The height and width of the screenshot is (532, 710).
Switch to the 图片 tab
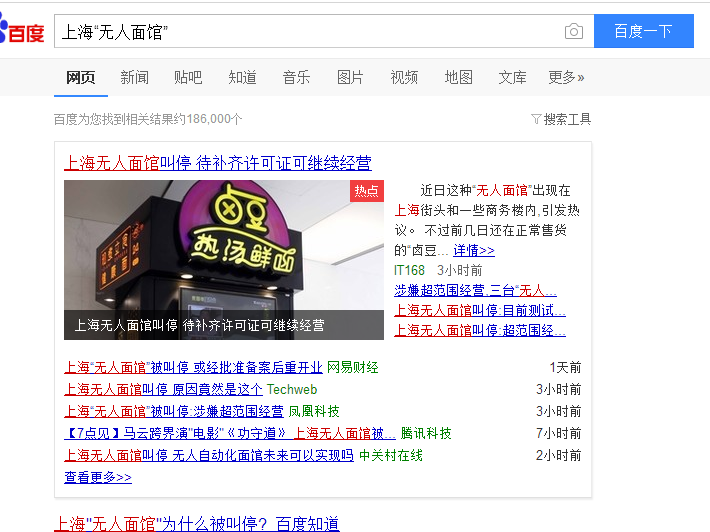[x=350, y=77]
